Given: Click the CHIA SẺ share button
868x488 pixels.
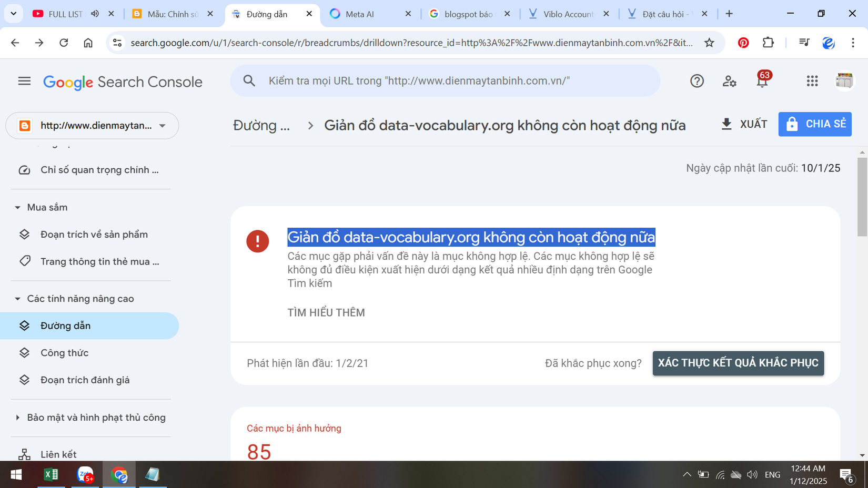Looking at the screenshot, I should (815, 124).
